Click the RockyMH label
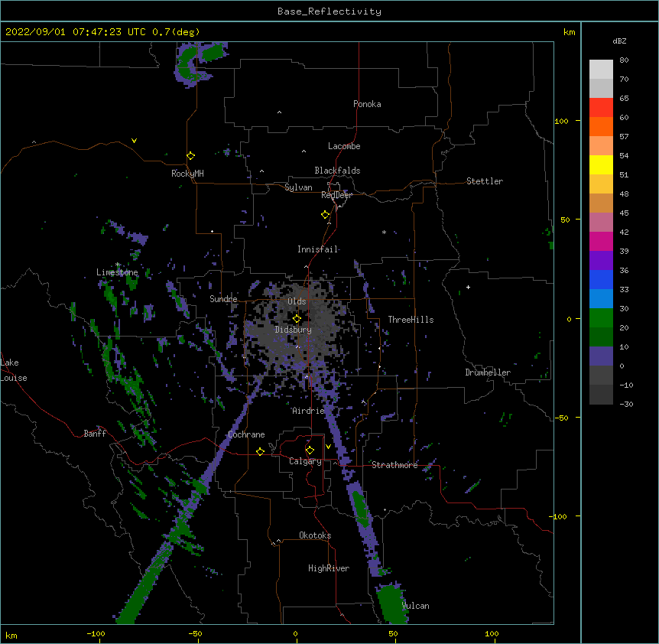 pyautogui.click(x=187, y=173)
